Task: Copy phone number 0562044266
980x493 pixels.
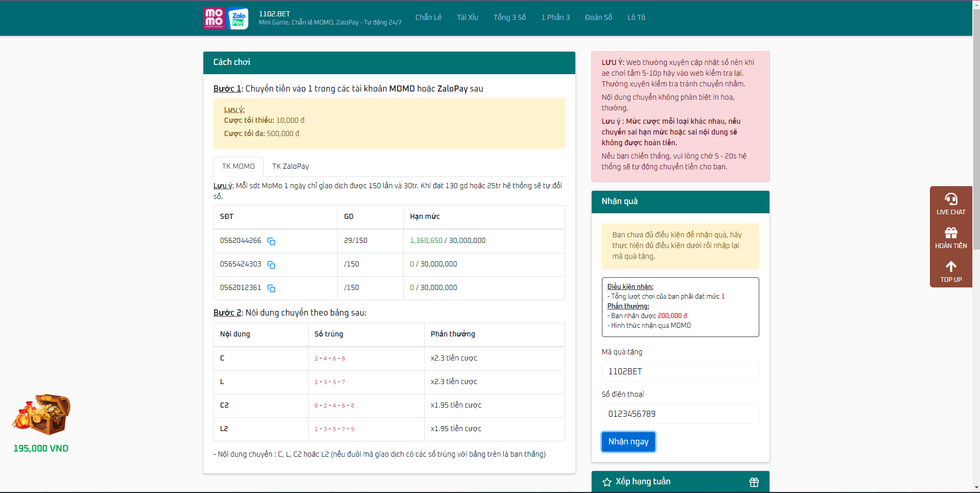Action: (271, 241)
